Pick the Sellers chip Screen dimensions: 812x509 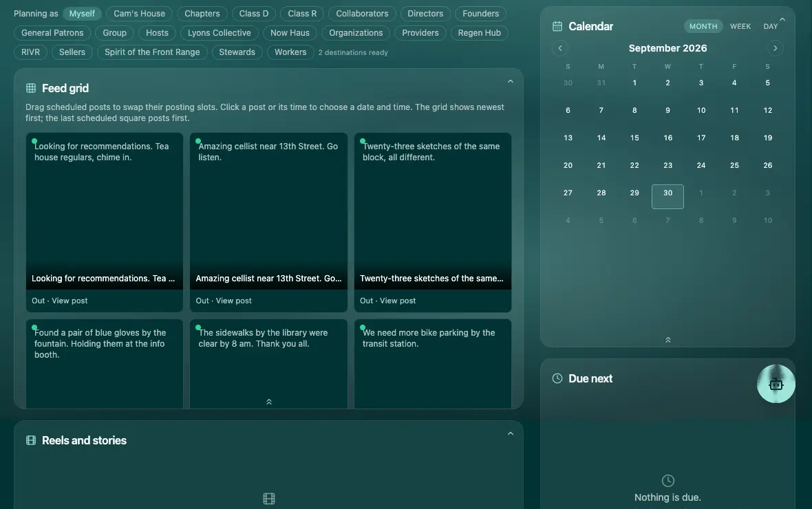(x=72, y=52)
